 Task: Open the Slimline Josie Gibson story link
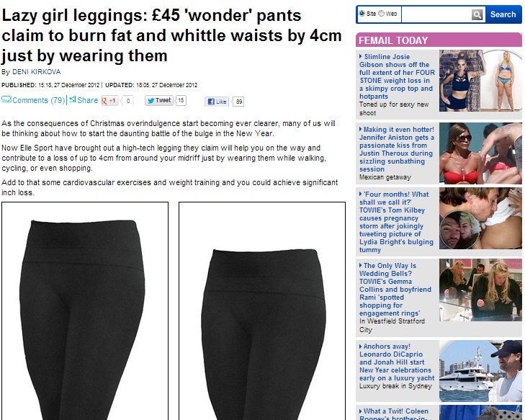tap(397, 76)
